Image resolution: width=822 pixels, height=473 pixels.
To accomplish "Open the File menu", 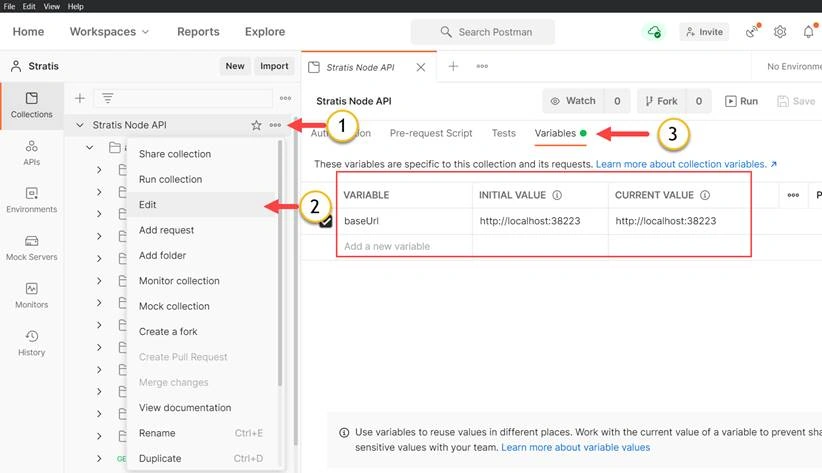I will coord(9,6).
